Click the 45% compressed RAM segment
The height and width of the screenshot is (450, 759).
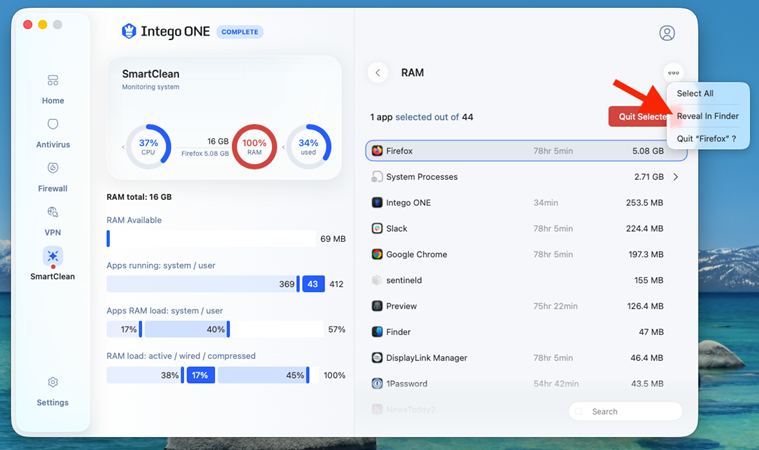pyautogui.click(x=263, y=375)
